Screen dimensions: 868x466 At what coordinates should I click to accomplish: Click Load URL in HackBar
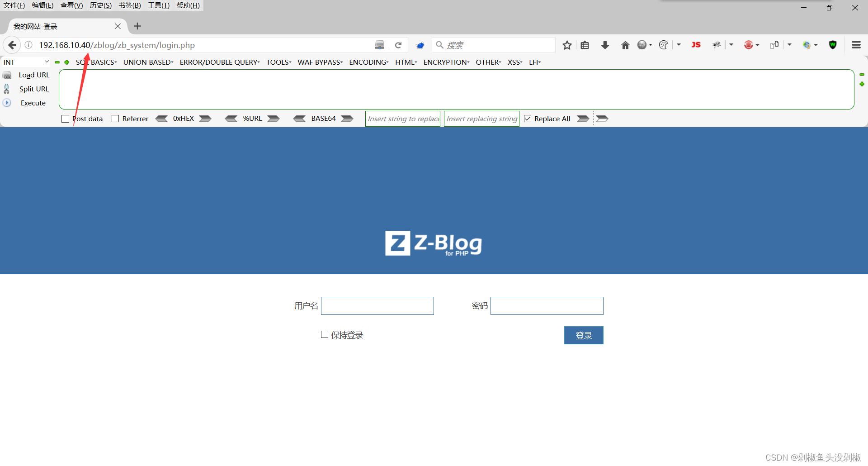34,75
